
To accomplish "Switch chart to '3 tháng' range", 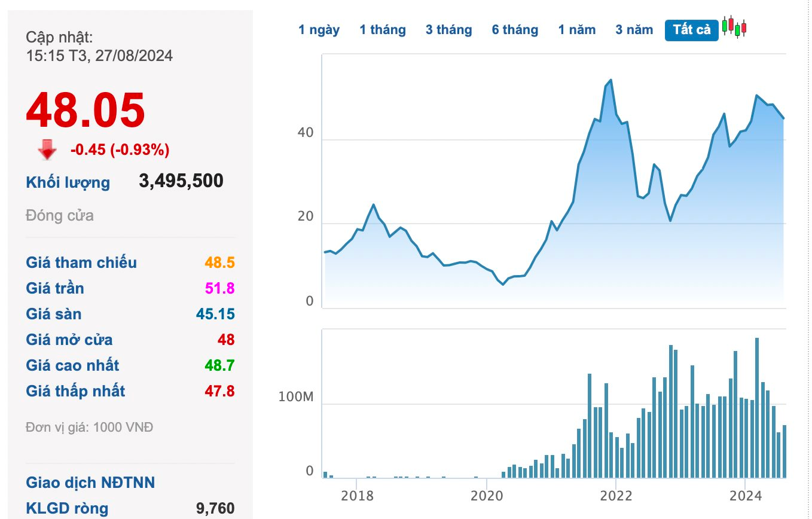I will click(x=448, y=30).
